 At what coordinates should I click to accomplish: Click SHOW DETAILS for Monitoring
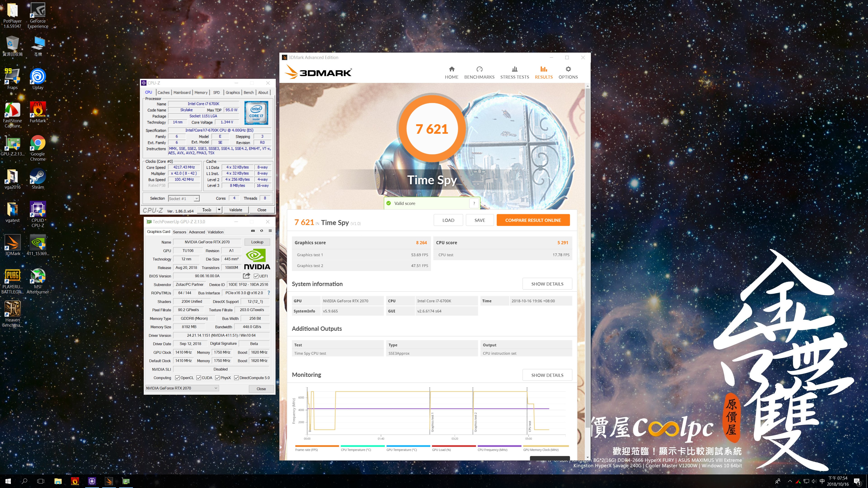pyautogui.click(x=547, y=375)
